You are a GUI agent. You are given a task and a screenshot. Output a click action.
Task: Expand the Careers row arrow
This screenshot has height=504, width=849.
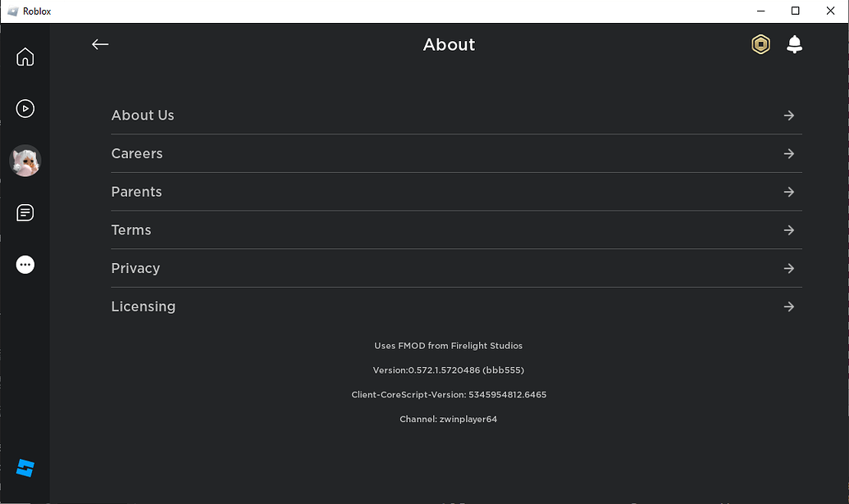click(x=788, y=153)
